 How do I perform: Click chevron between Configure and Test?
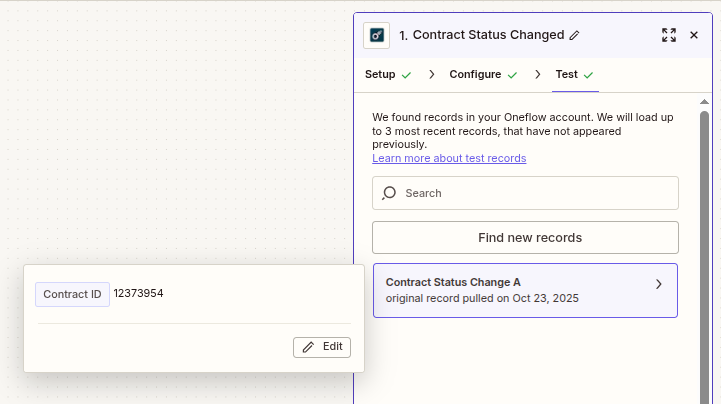coord(538,74)
